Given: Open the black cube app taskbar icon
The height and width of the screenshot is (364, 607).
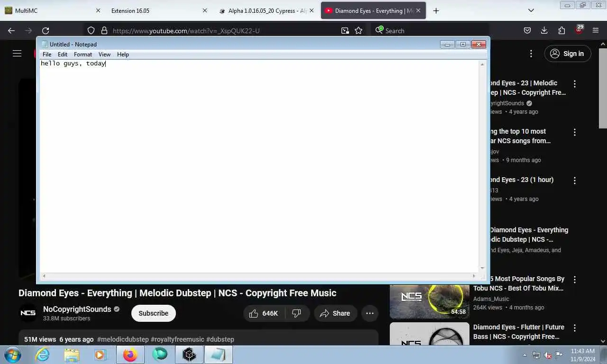Looking at the screenshot, I should pos(189,355).
